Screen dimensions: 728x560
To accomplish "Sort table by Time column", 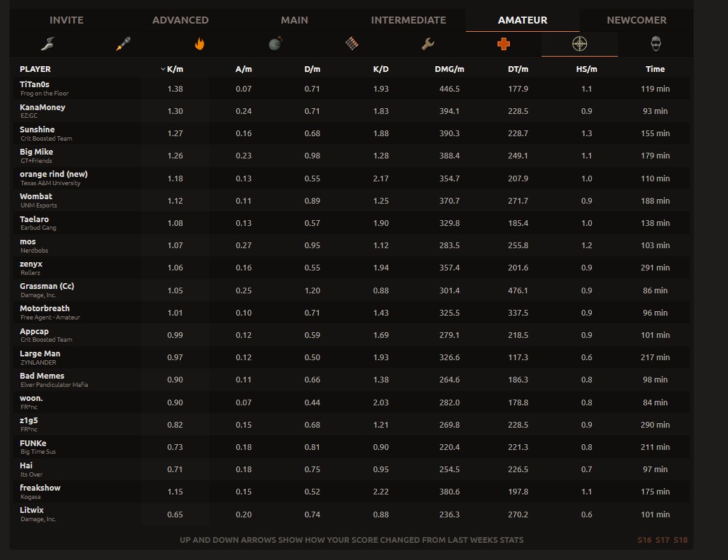I will coord(655,69).
